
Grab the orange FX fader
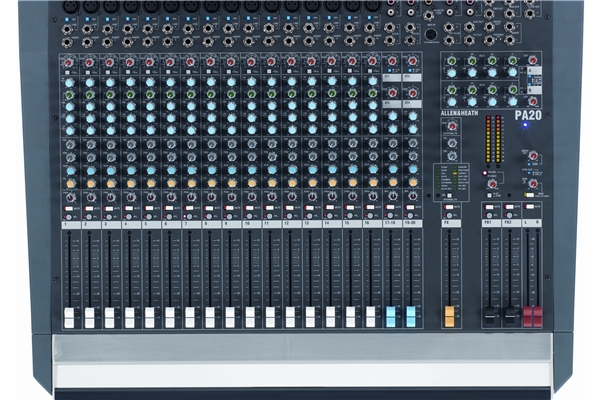point(449,316)
